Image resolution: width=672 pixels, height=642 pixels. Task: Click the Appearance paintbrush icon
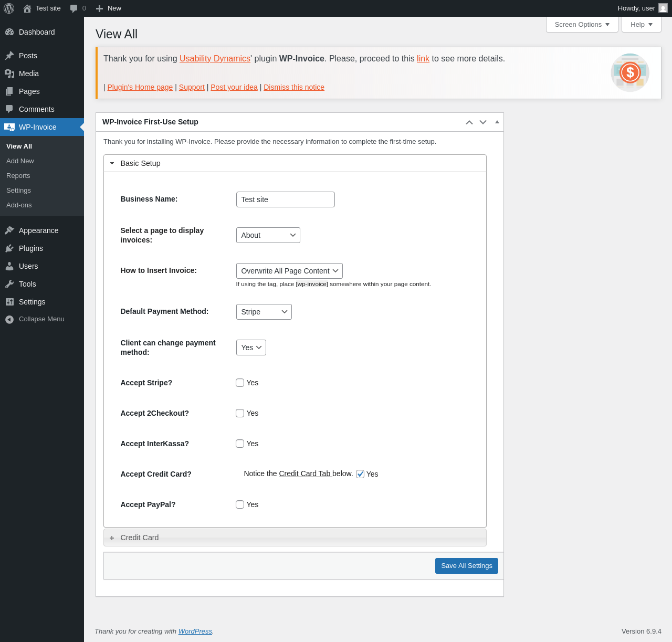9,230
